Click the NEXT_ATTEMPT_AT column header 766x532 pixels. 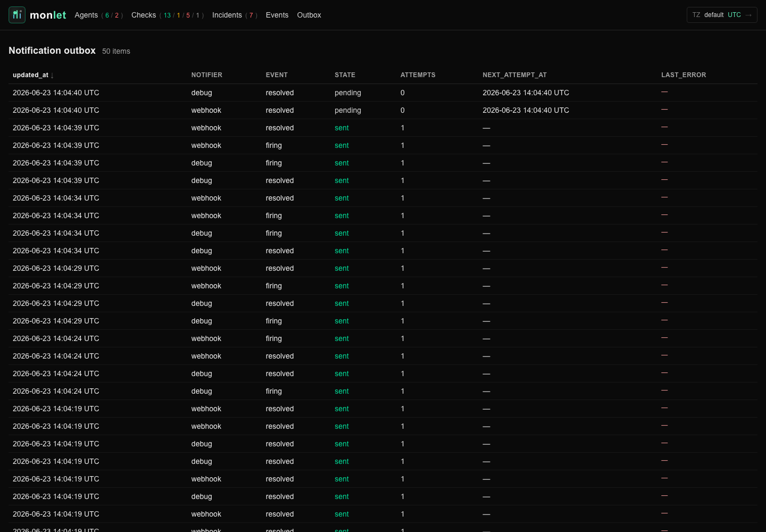[514, 75]
